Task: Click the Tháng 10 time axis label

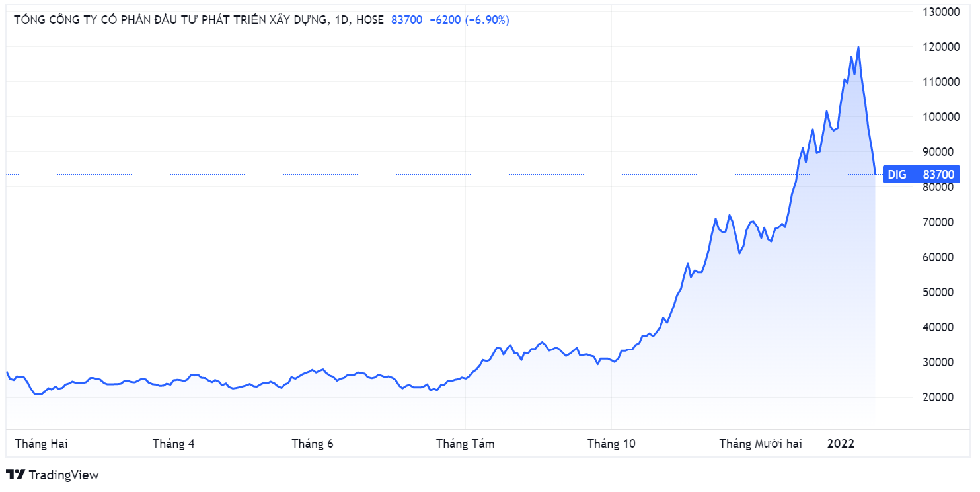Action: point(611,444)
